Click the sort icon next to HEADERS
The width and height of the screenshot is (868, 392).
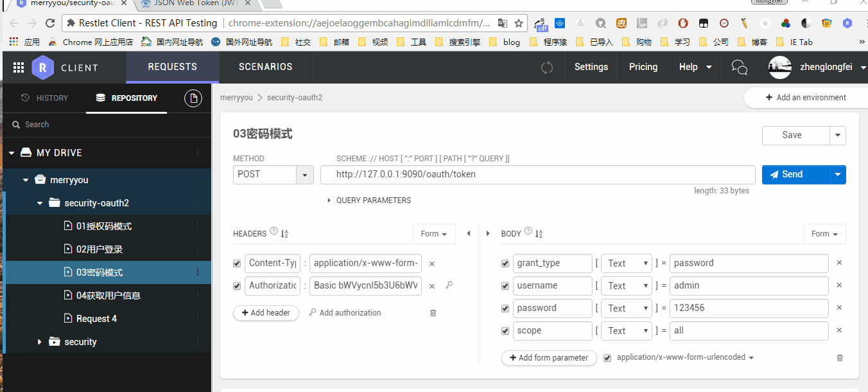point(284,233)
